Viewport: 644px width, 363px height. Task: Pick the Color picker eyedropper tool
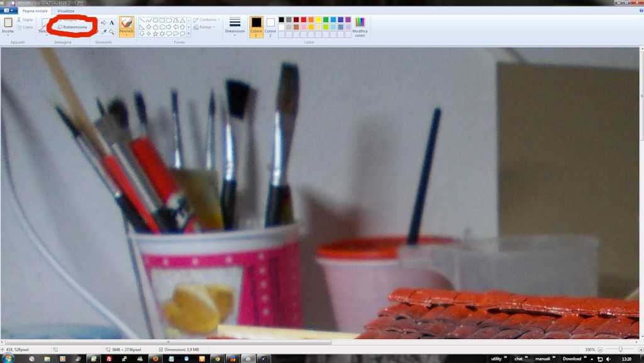click(104, 31)
